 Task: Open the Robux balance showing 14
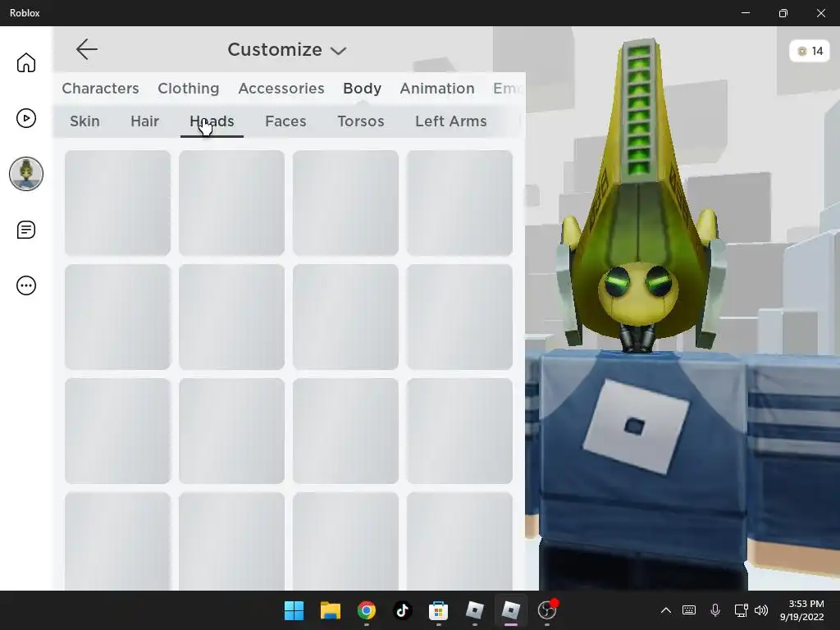coord(810,51)
